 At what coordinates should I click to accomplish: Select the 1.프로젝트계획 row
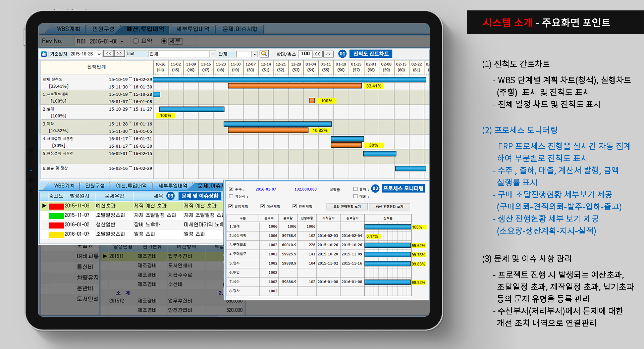[x=97, y=97]
